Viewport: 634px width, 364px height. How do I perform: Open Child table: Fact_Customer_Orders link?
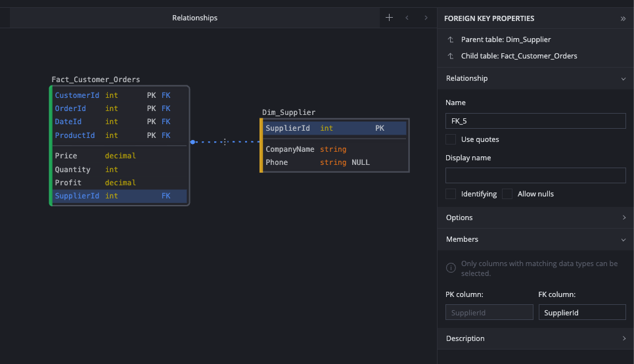tap(519, 57)
